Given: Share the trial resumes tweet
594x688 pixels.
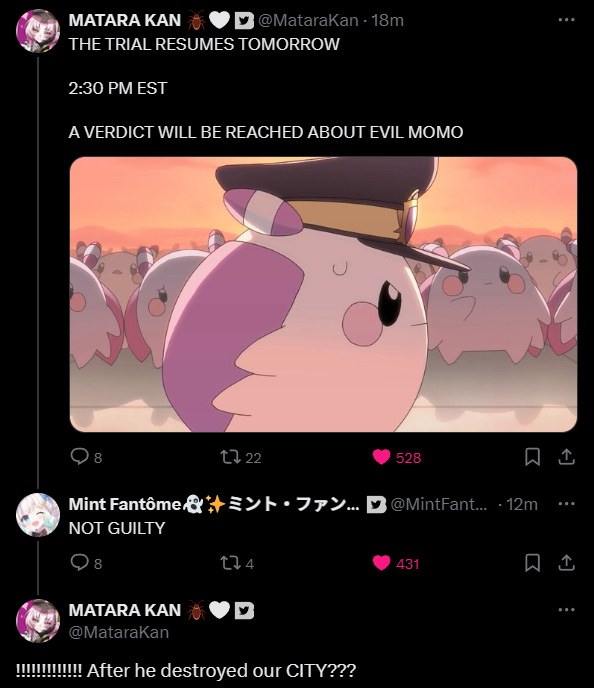Looking at the screenshot, I should coord(566,457).
